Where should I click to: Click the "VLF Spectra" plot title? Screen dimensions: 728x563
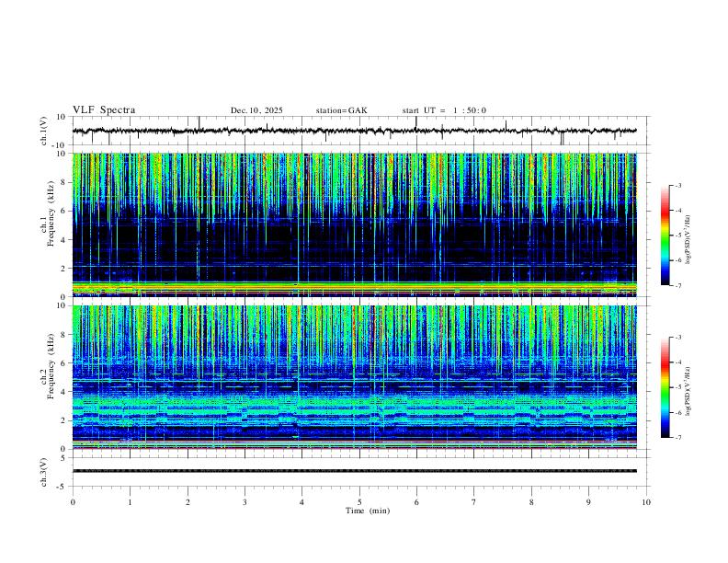[x=104, y=110]
